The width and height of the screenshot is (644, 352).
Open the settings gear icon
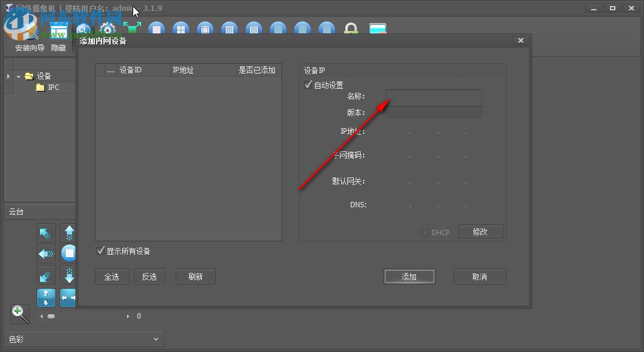tap(107, 28)
